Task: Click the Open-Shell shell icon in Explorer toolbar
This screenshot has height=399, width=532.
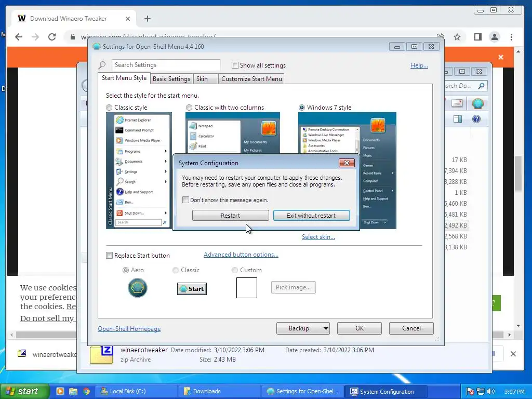Action: coord(478,103)
